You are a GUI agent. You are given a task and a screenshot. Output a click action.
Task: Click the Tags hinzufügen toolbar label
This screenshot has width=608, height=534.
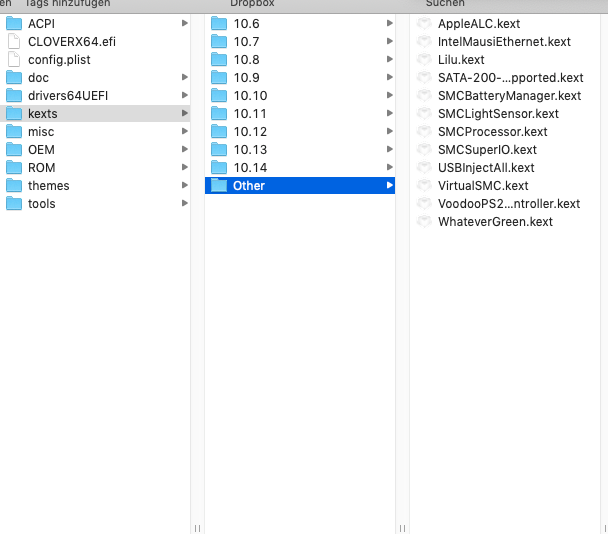coord(67,3)
